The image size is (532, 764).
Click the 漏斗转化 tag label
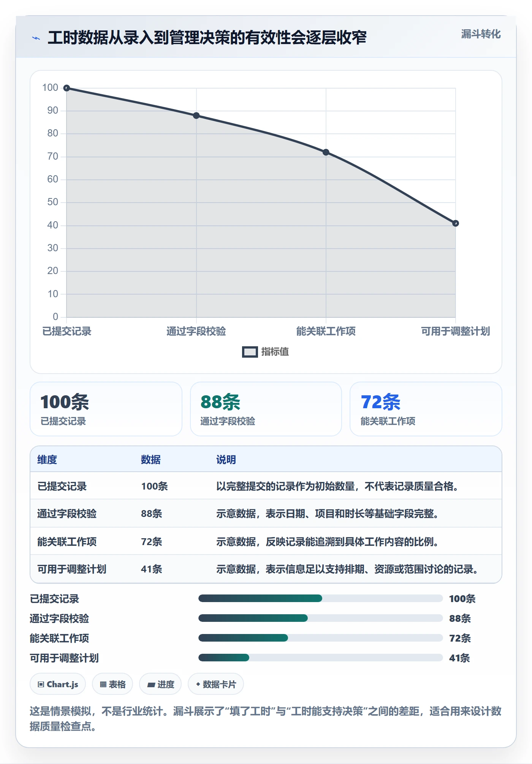pos(481,34)
